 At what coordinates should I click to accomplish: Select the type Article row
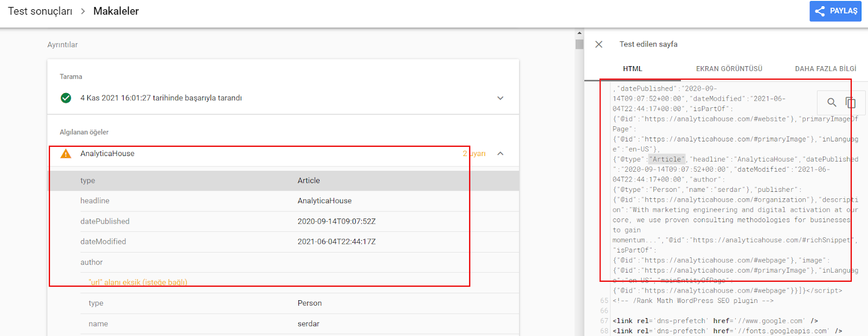(283, 180)
